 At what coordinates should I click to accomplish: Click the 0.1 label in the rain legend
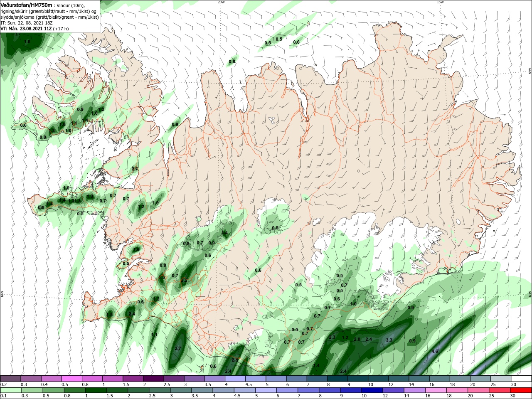tap(4, 396)
